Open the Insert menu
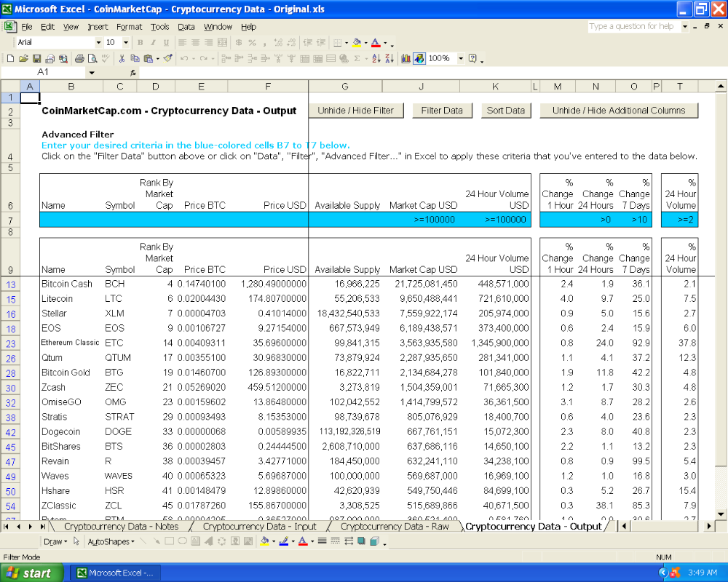 [x=98, y=27]
